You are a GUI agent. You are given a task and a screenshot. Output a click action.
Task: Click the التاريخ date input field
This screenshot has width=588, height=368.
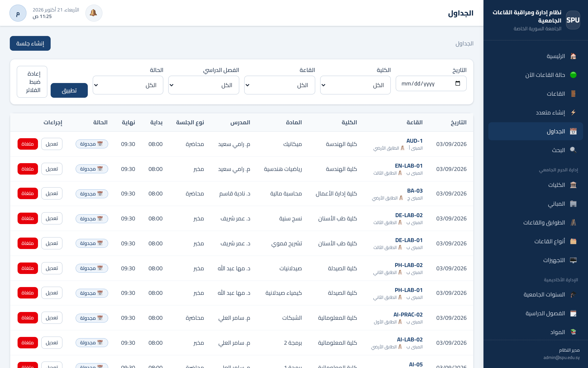[x=431, y=83]
